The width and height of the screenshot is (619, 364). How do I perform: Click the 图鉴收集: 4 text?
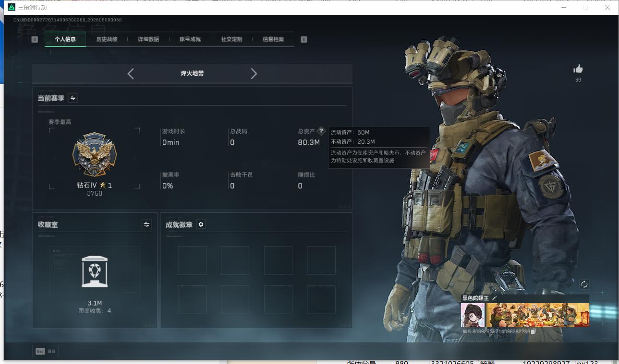(95, 311)
